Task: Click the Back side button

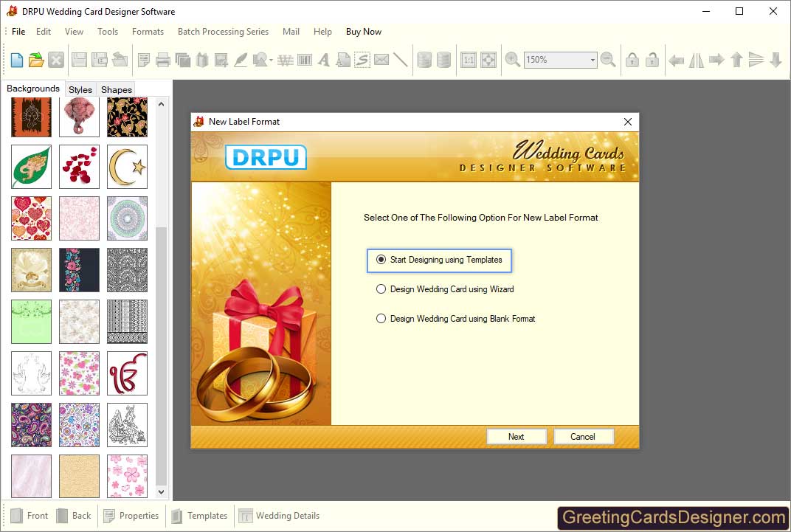Action: [74, 515]
